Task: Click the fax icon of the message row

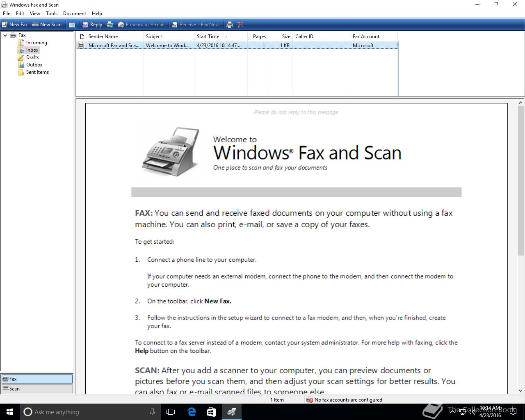Action: tap(81, 46)
